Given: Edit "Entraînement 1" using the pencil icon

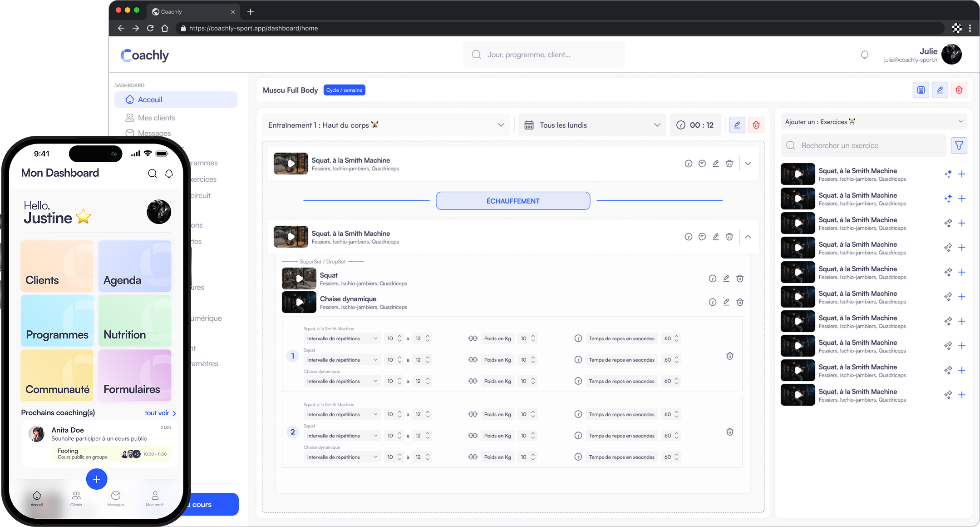Looking at the screenshot, I should click(x=737, y=125).
